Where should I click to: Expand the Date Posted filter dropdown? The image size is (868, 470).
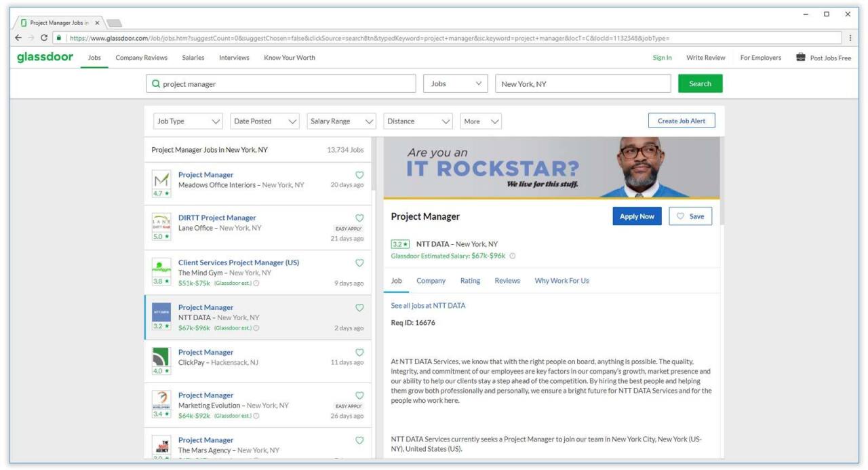click(x=265, y=121)
